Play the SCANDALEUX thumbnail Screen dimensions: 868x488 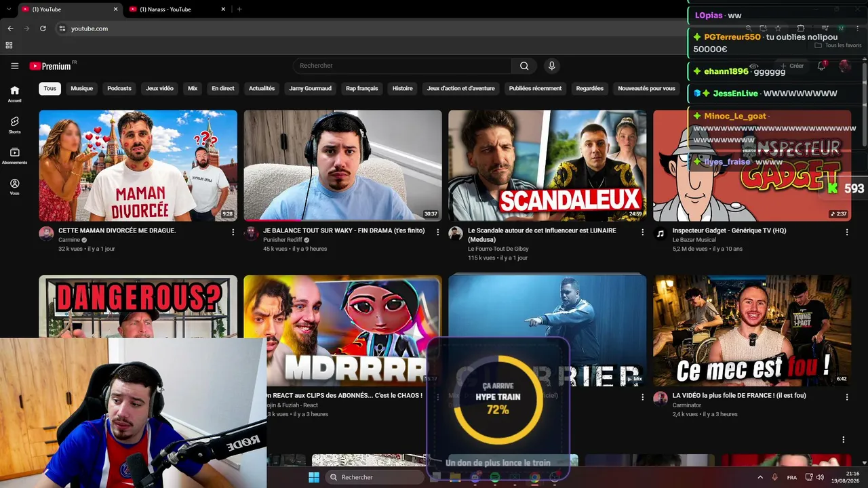click(547, 165)
